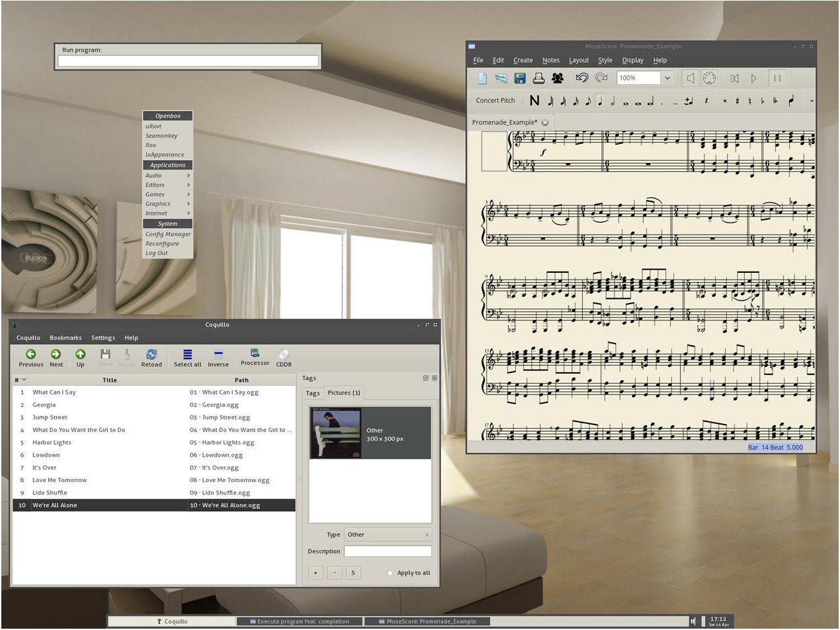Add a double sharp accidental

tap(725, 101)
